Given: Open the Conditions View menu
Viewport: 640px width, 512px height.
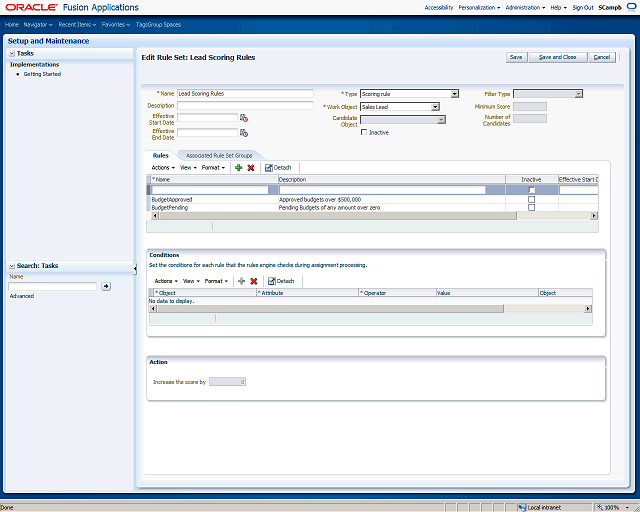Looking at the screenshot, I should pyautogui.click(x=191, y=281).
